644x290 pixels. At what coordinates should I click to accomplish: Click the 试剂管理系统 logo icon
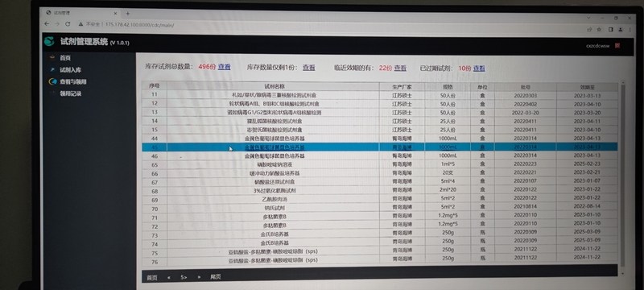(49, 41)
